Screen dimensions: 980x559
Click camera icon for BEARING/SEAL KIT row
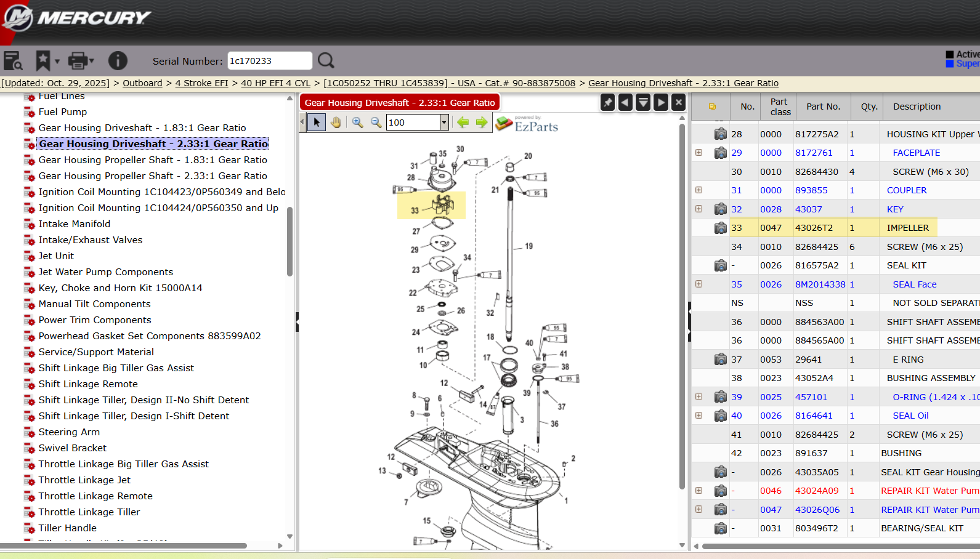coord(720,528)
